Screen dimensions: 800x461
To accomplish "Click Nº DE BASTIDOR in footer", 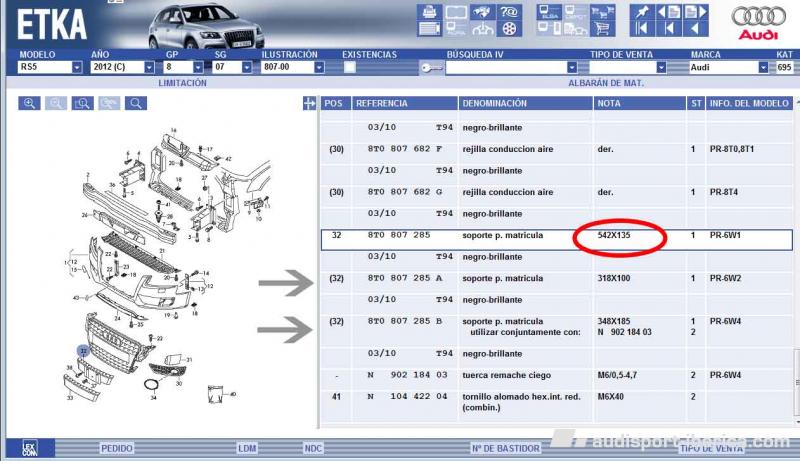I will (505, 448).
